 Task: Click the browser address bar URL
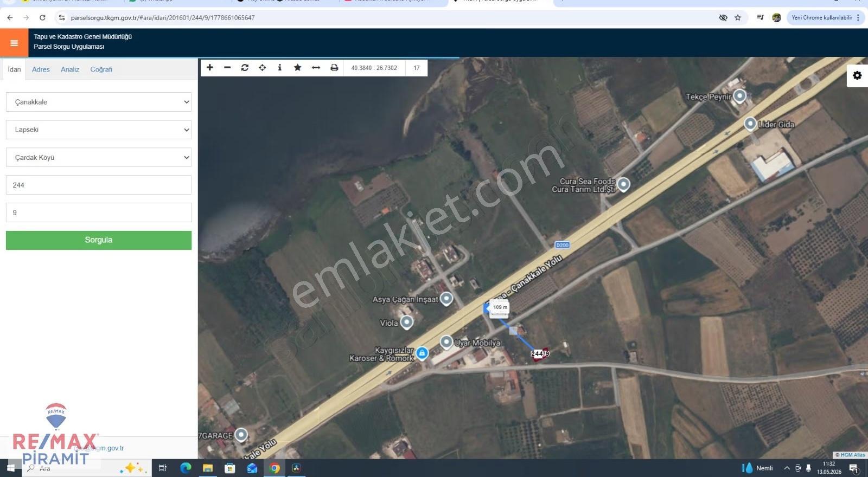163,17
